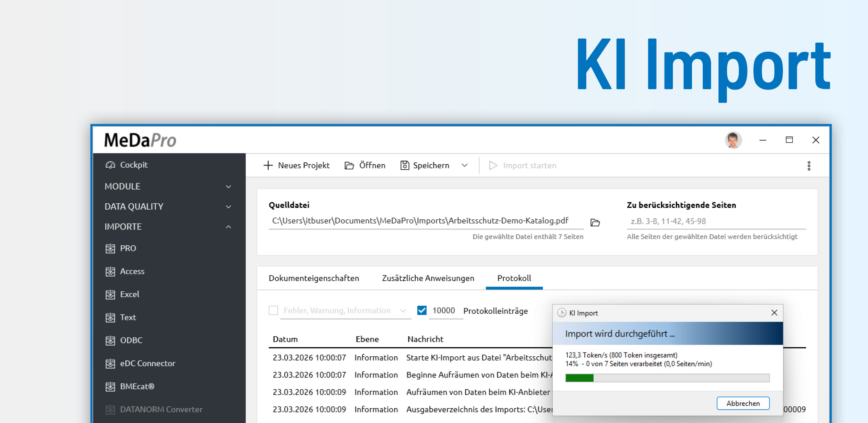Viewport: 868px width, 423px height.
Task: Click the PRO import icon
Action: pyautogui.click(x=110, y=248)
